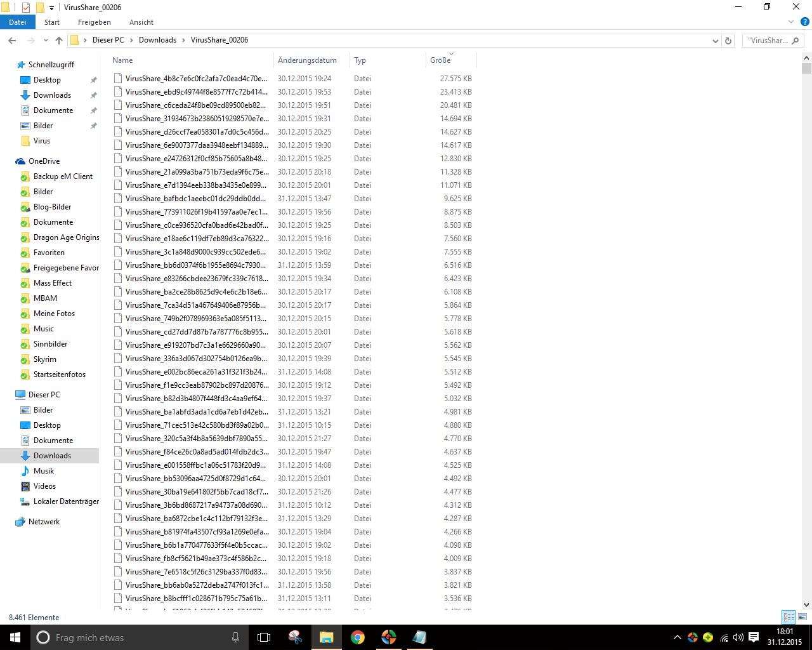Viewport: 812px width, 650px height.
Task: Open the Backup eM Client folder
Action: pyautogui.click(x=63, y=176)
